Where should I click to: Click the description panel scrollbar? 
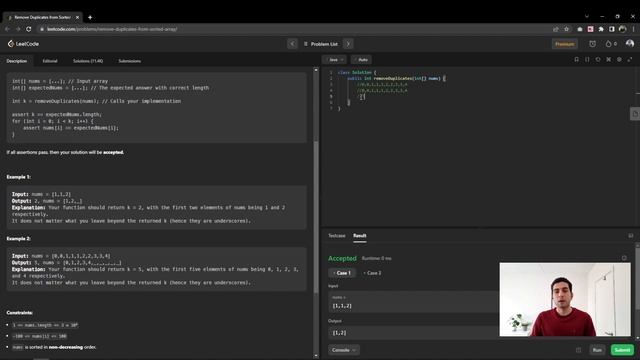point(316,216)
